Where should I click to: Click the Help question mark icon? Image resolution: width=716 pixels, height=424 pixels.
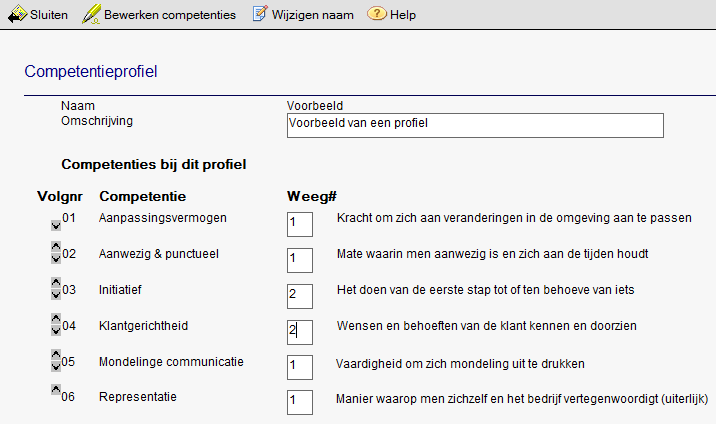[376, 15]
